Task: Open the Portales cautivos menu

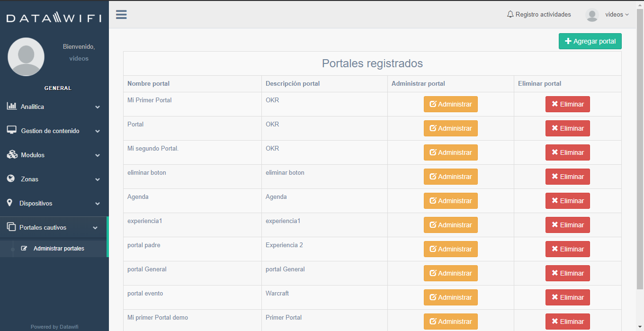Action: point(54,227)
